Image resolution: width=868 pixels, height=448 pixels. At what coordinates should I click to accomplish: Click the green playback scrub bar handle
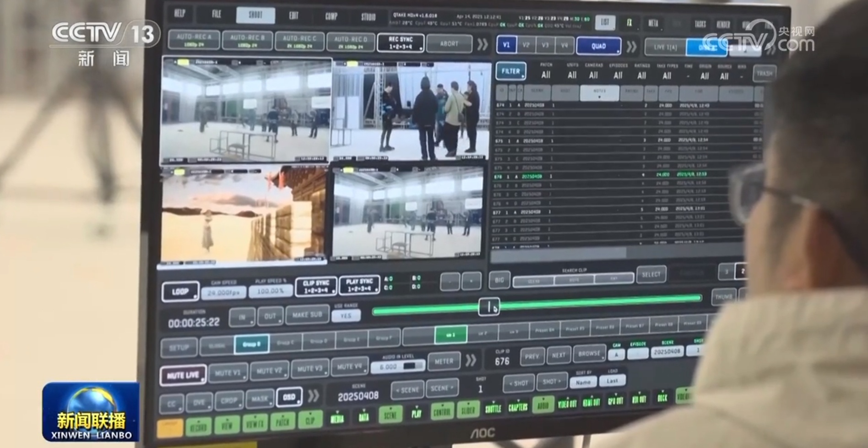(489, 307)
